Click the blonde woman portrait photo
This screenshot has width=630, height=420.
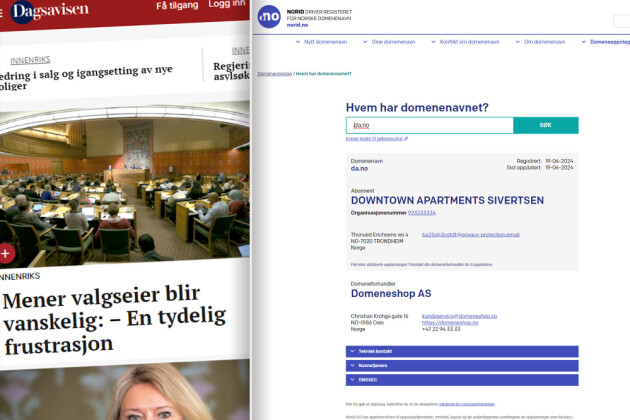[x=125, y=391]
